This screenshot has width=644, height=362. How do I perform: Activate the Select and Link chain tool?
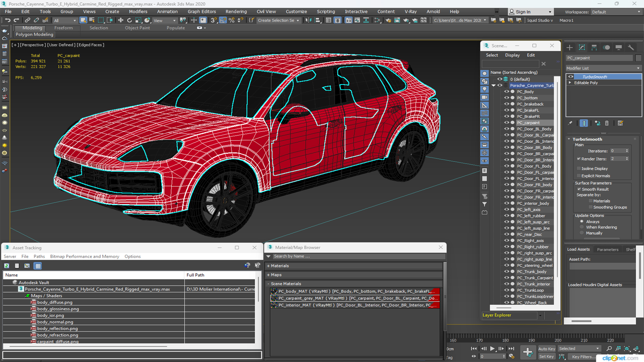coord(28,20)
